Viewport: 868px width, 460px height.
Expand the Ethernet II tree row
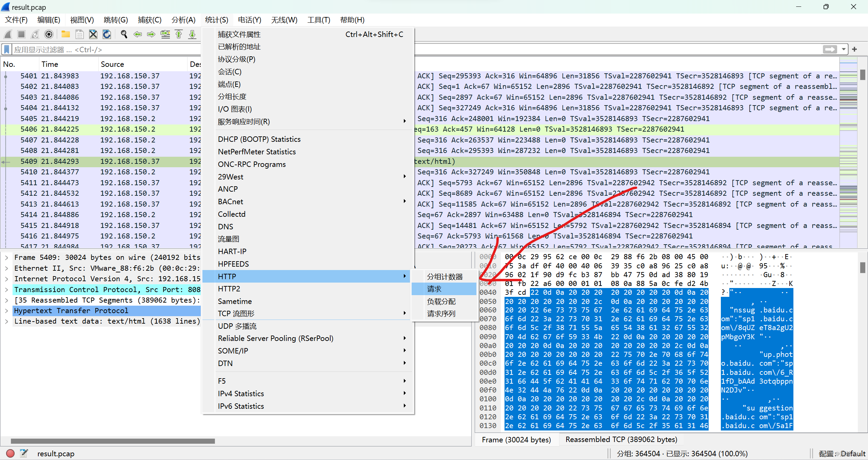coord(6,268)
